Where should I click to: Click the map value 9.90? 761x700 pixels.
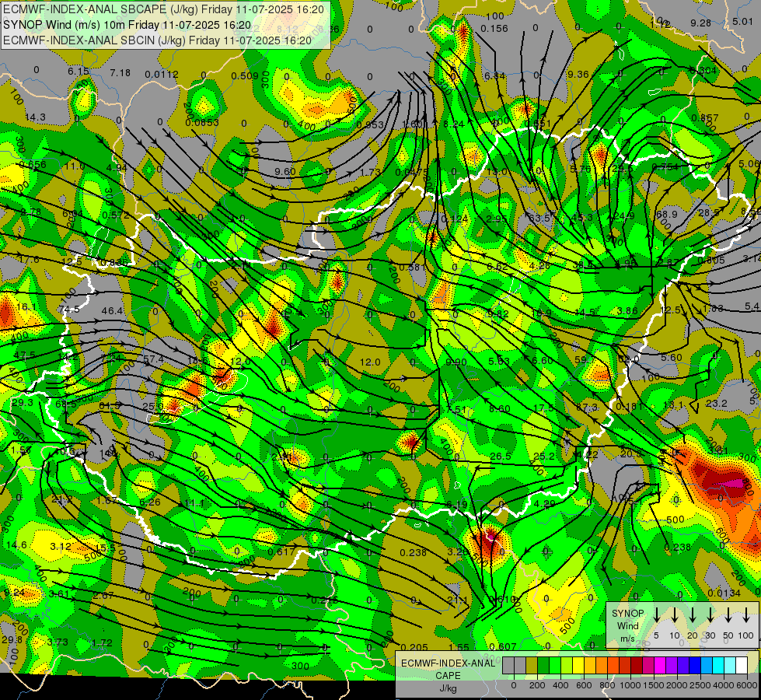click(456, 362)
